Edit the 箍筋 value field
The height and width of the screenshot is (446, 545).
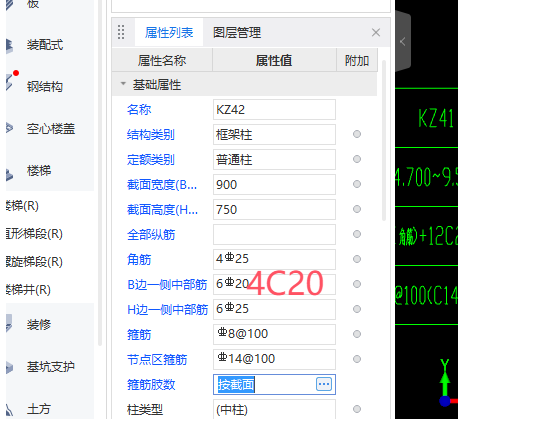[274, 335]
